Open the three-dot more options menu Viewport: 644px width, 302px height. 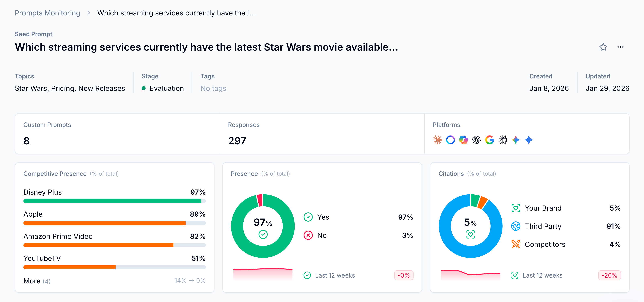tap(620, 47)
